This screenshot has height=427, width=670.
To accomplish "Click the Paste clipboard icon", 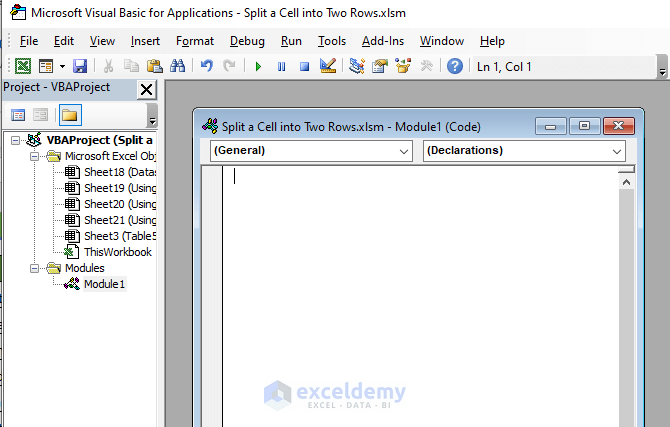I will [x=154, y=66].
